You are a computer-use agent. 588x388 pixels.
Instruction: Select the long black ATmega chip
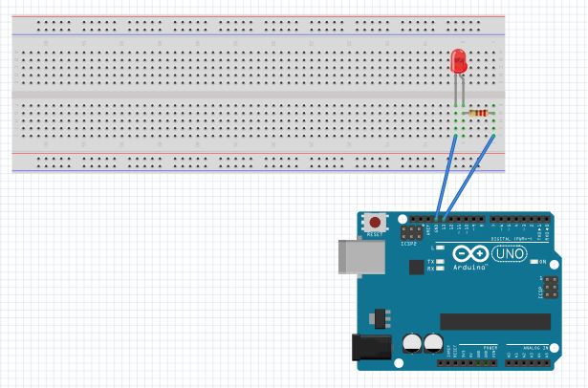coord(495,322)
